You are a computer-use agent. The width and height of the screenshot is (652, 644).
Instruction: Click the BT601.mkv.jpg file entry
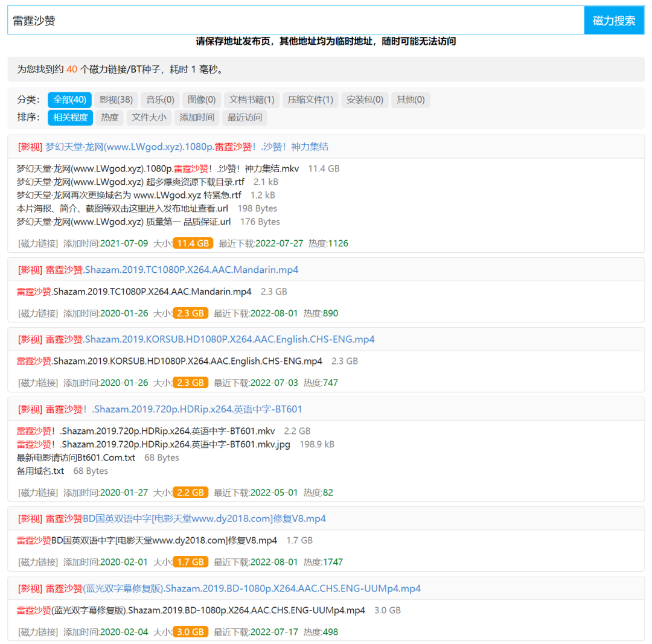pyautogui.click(x=153, y=444)
